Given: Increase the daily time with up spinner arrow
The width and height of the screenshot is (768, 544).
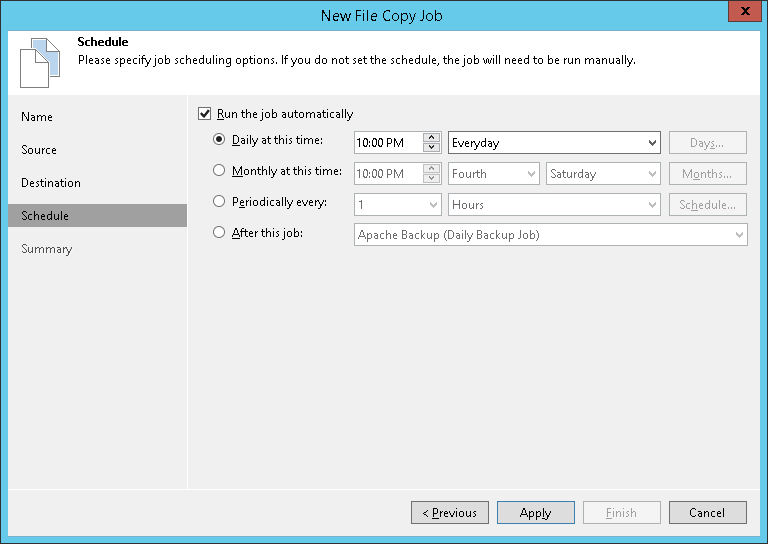Looking at the screenshot, I should click(x=431, y=138).
